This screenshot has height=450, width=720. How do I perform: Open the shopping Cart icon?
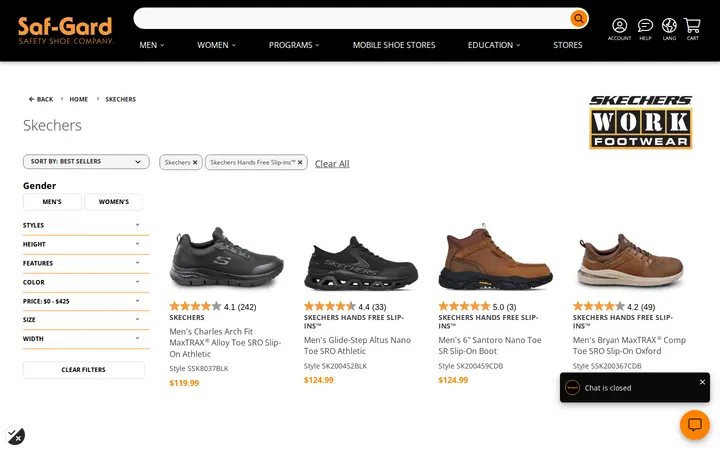pos(692,29)
